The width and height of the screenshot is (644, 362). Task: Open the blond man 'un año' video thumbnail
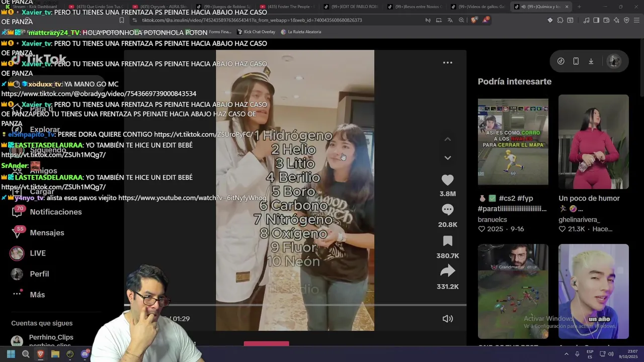coord(593,292)
